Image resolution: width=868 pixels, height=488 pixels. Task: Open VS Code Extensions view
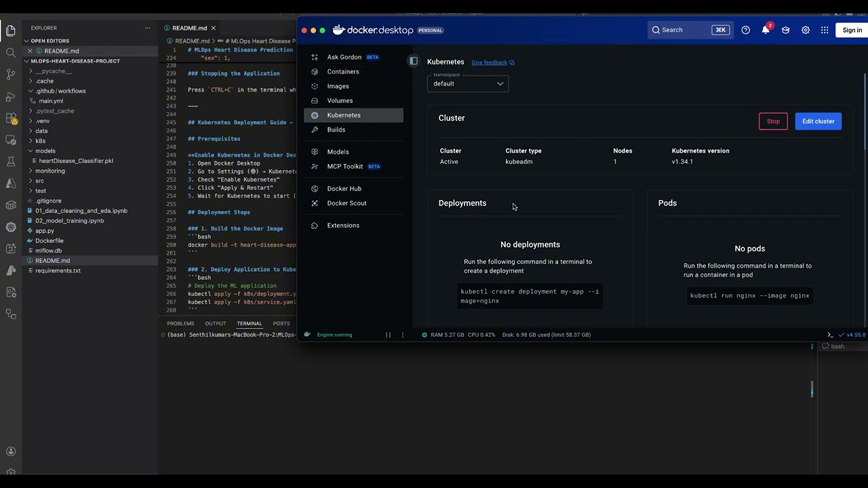11,118
